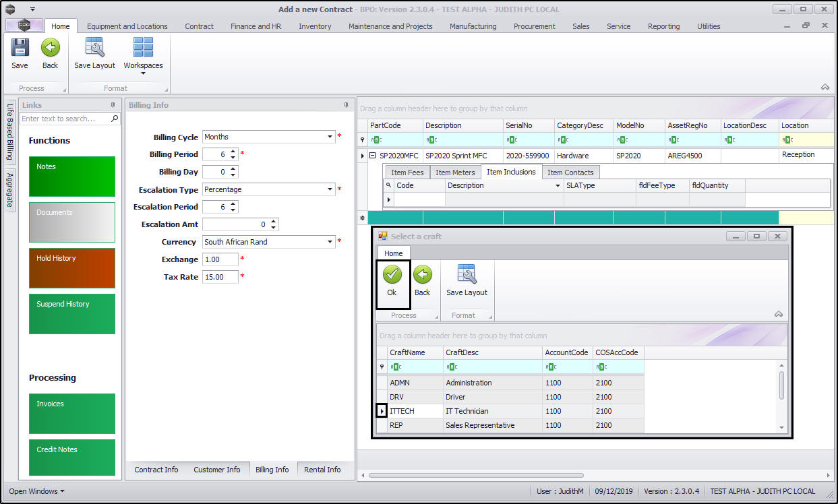Image resolution: width=838 pixels, height=504 pixels.
Task: Pin the Links panel using pin icon
Action: 113,105
